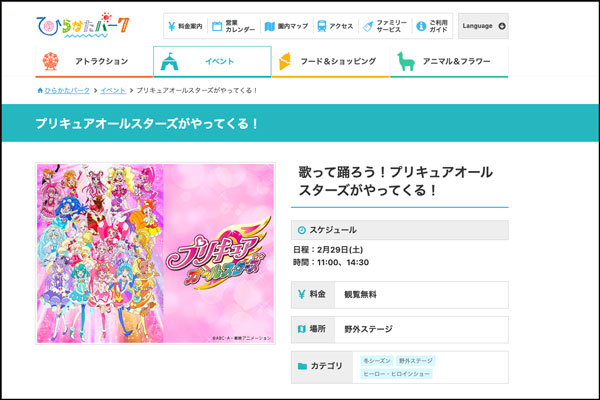Select the イベント menu tab
Screen dimensions: 600x400
coord(212,61)
